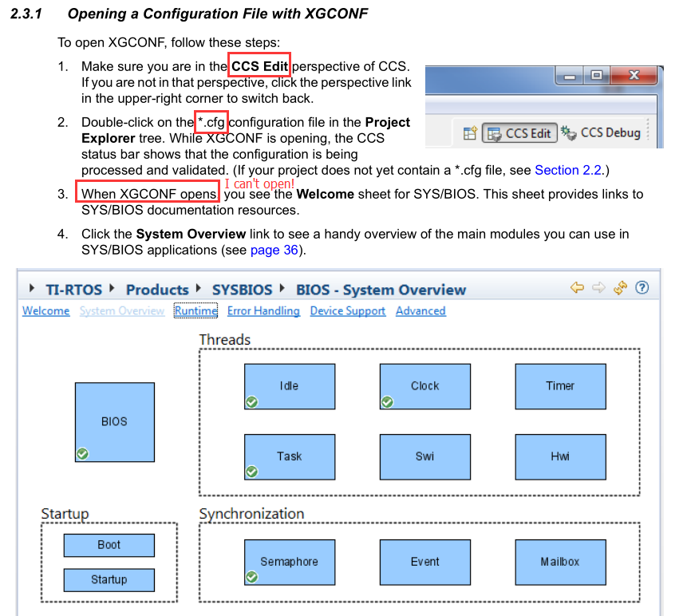
Task: Click the refresh arrows icon in XGCONF header
Action: (x=620, y=287)
